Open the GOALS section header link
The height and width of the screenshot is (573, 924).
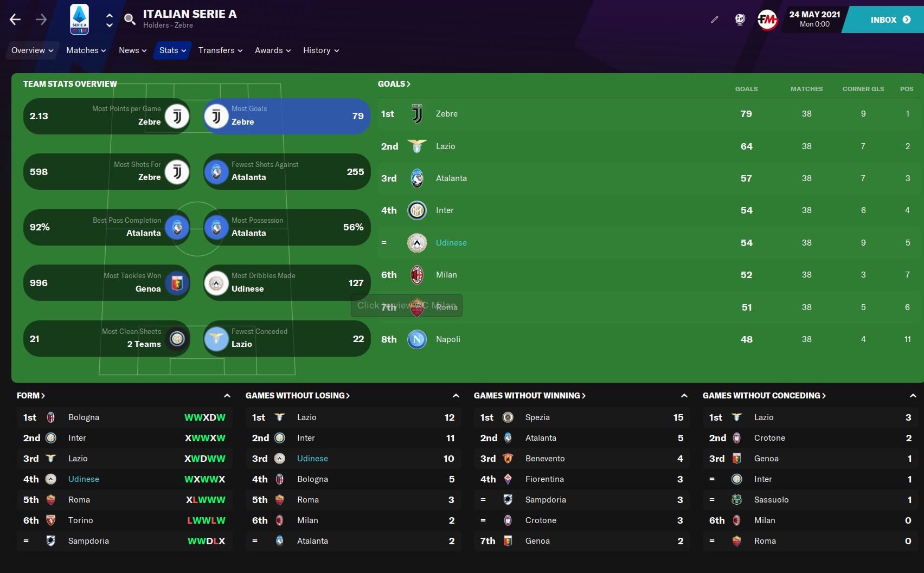394,84
